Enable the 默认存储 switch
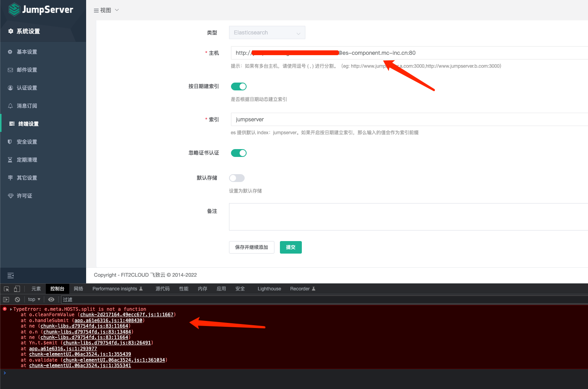 (x=236, y=178)
